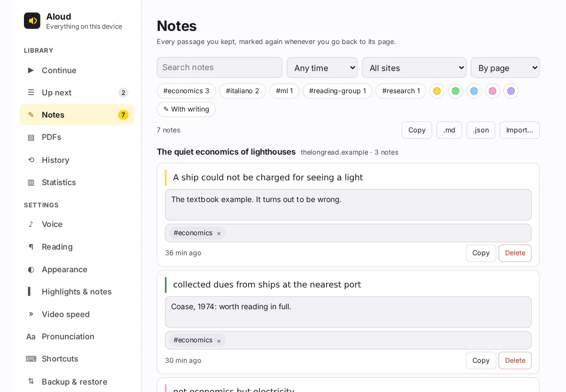The height and width of the screenshot is (392, 566).
Task: Click the Continue play triangle icon
Action: point(31,70)
